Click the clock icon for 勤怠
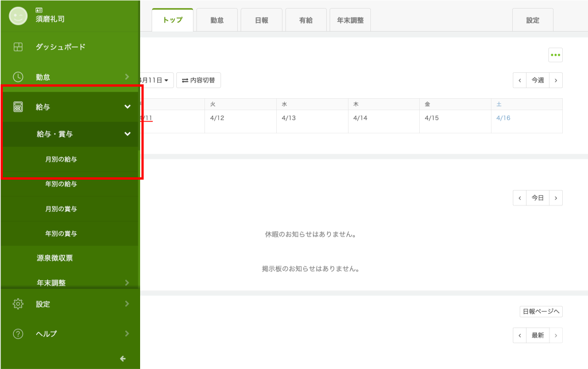 point(18,77)
